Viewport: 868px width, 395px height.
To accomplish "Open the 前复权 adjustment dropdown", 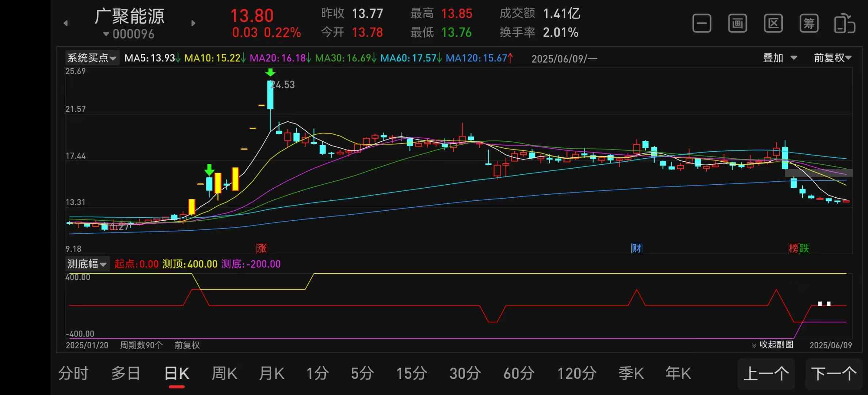I will (x=833, y=58).
